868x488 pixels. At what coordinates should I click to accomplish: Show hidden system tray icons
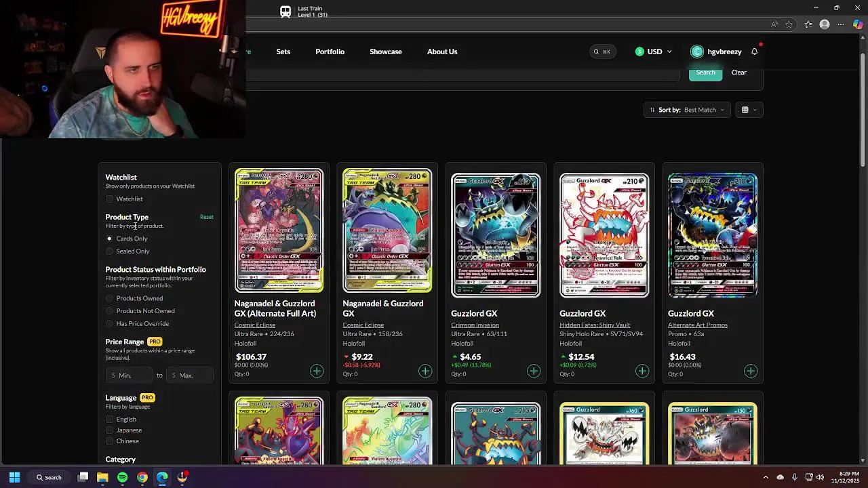click(x=766, y=477)
